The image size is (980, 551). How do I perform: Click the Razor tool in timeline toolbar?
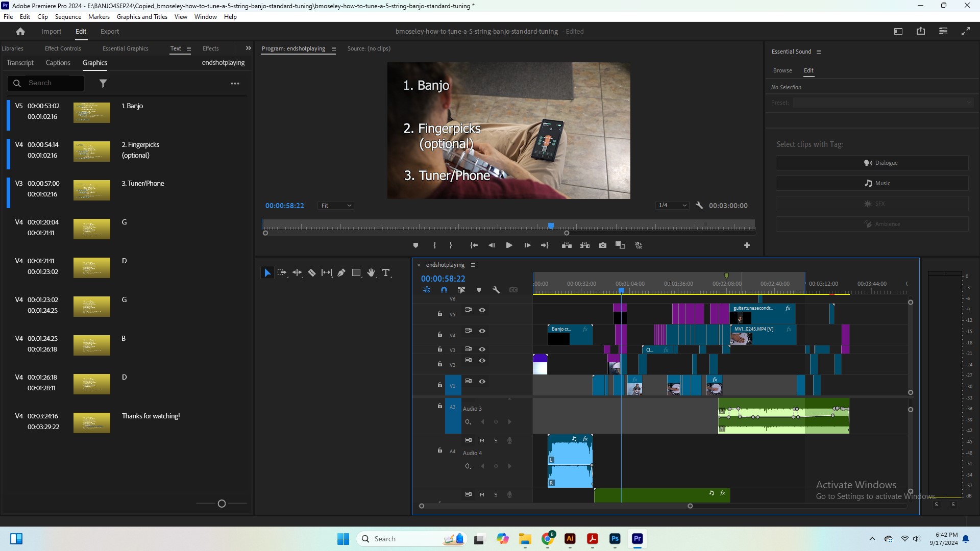[312, 272]
